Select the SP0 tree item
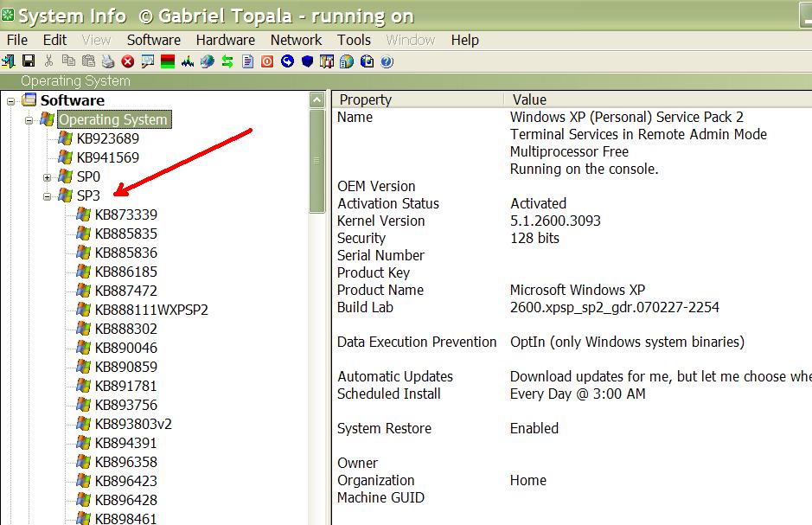This screenshot has height=525, width=812. click(x=88, y=176)
